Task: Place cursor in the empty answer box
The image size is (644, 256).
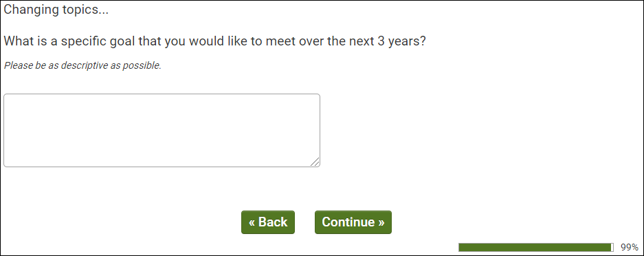Action: coord(162,130)
